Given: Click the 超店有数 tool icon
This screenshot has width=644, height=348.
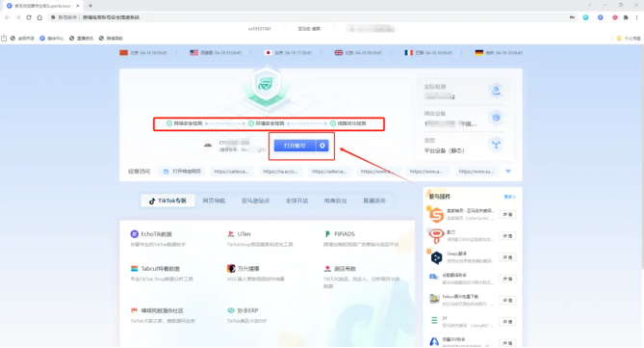Looking at the screenshot, I should (x=327, y=269).
